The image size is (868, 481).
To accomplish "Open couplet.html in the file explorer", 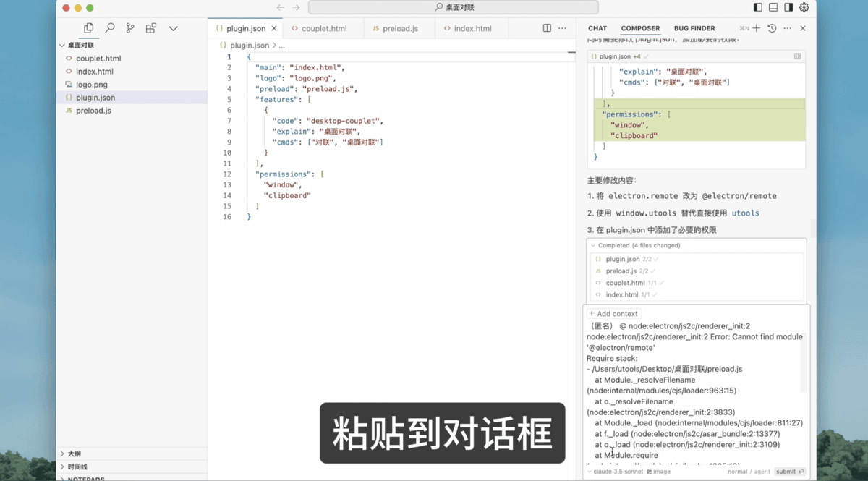I will (98, 59).
